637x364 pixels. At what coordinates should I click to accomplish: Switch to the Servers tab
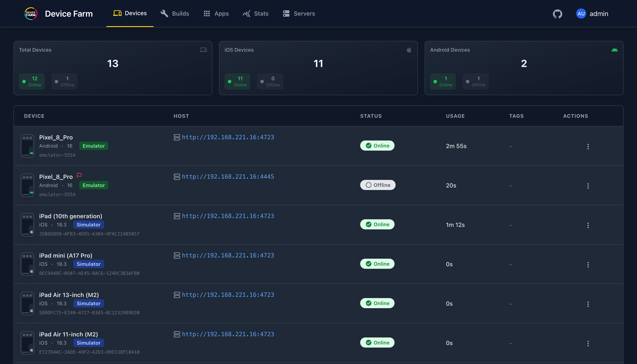299,14
